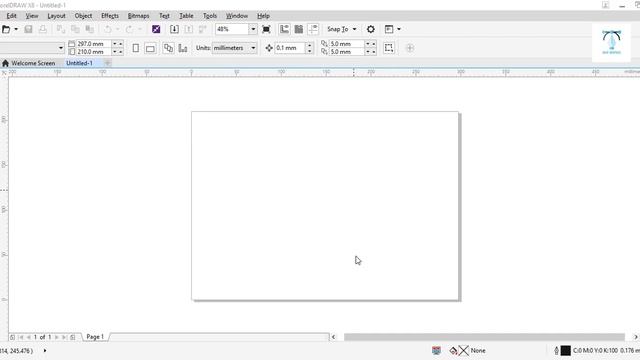Increase nudge distance with up spinner
This screenshot has width=640, height=360.
[x=309, y=45]
